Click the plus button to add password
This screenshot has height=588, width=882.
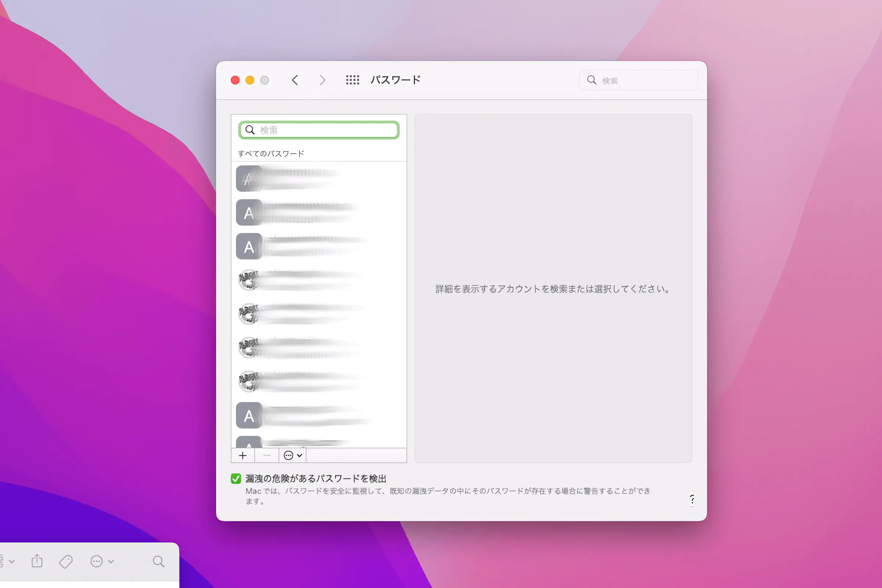243,455
